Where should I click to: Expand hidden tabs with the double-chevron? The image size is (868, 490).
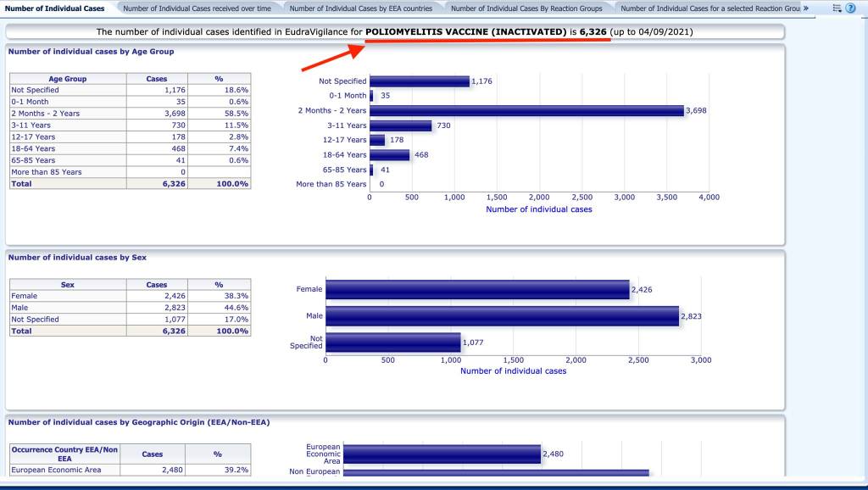pyautogui.click(x=805, y=8)
